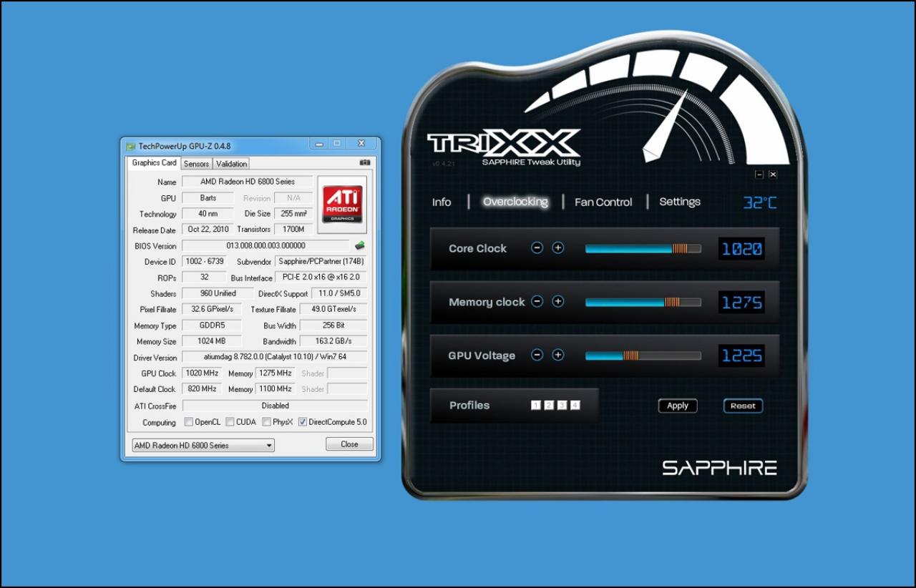
Task: Click the GPU name field showing Barts
Action: pos(208,198)
